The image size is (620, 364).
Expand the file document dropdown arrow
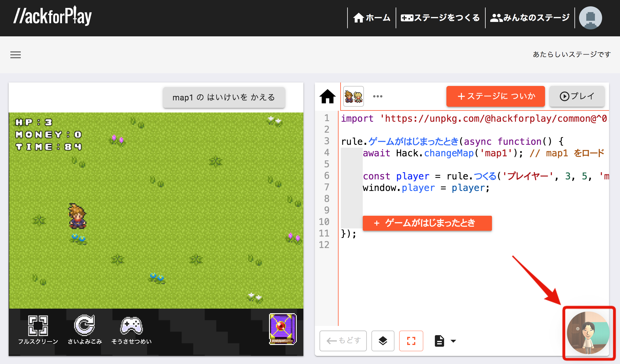tap(453, 341)
